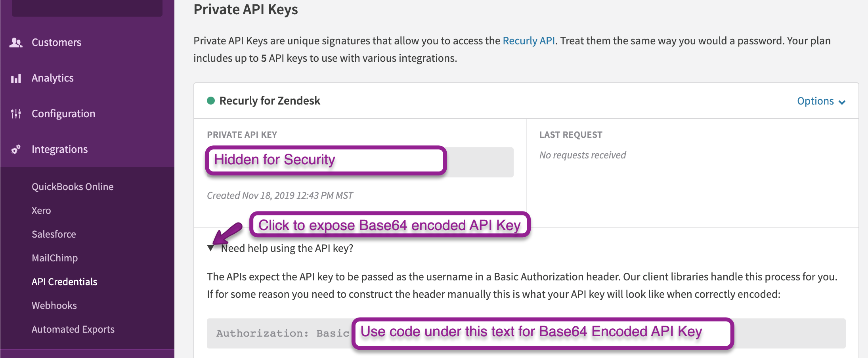This screenshot has height=358, width=868.
Task: Select QuickBooks Online integration
Action: tap(73, 187)
